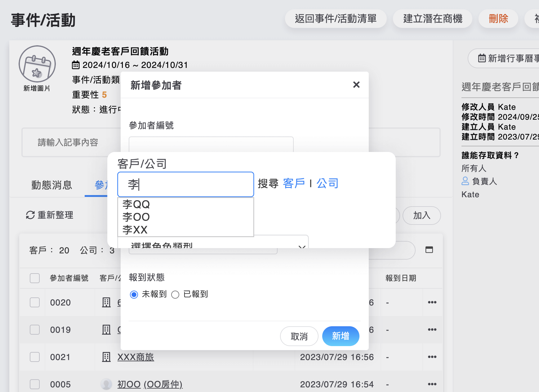The height and width of the screenshot is (392, 539).
Task: Switch to the 動態消息 tab
Action: click(x=51, y=185)
